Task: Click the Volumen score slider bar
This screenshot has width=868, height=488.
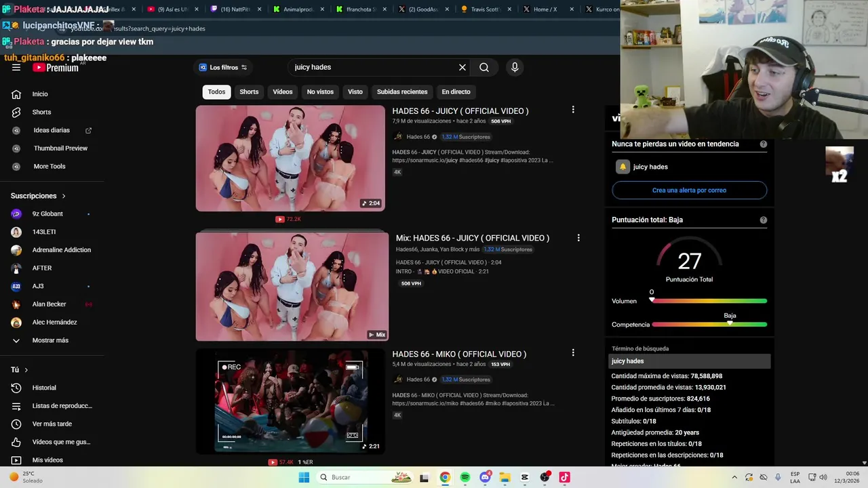Action: (709, 301)
